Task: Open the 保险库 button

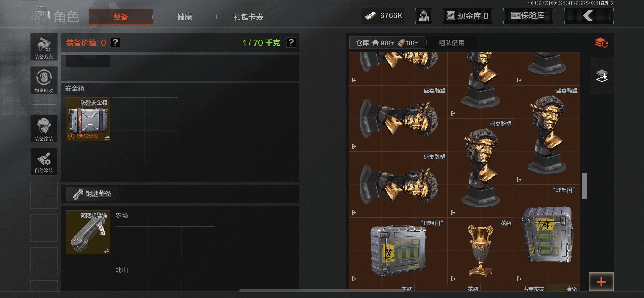Action: click(528, 16)
